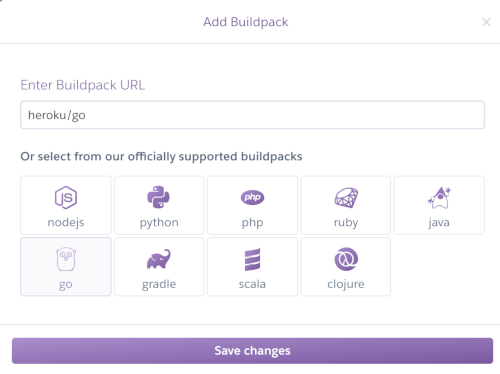Image resolution: width=500 pixels, height=374 pixels.
Task: Choose the clojure buildpack icon
Action: tap(346, 259)
